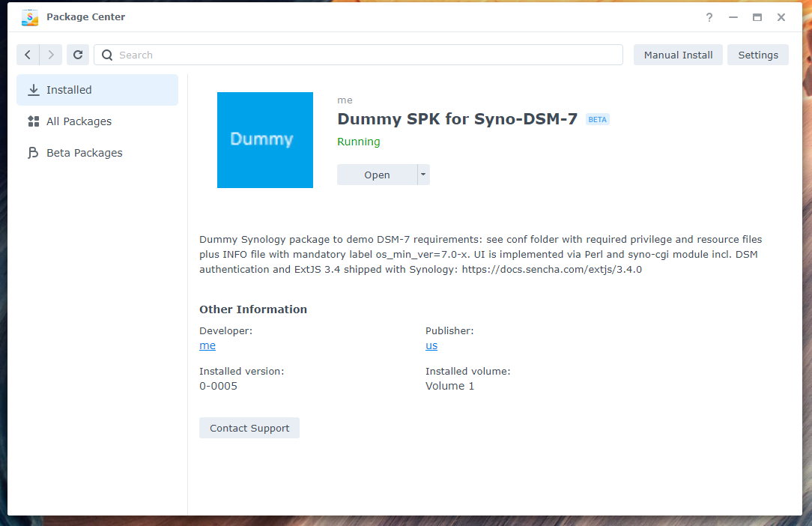The width and height of the screenshot is (812, 526).
Task: Click the Package Center app icon in title bar
Action: click(x=30, y=18)
